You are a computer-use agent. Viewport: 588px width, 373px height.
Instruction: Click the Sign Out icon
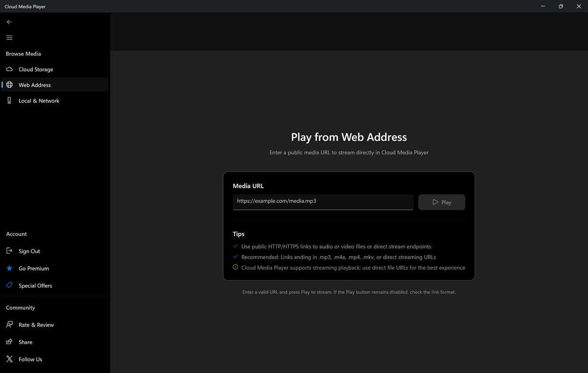pos(9,251)
